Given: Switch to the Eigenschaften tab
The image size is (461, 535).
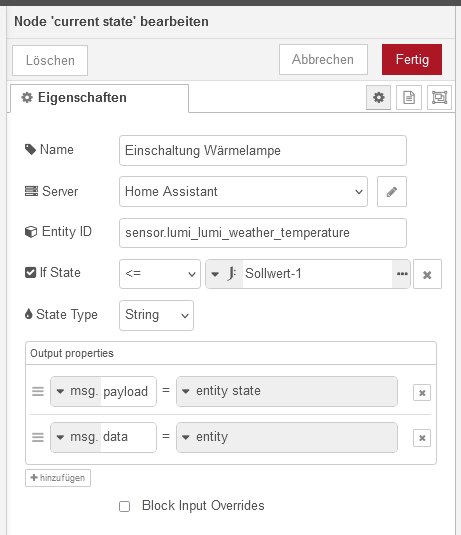Looking at the screenshot, I should tap(99, 98).
